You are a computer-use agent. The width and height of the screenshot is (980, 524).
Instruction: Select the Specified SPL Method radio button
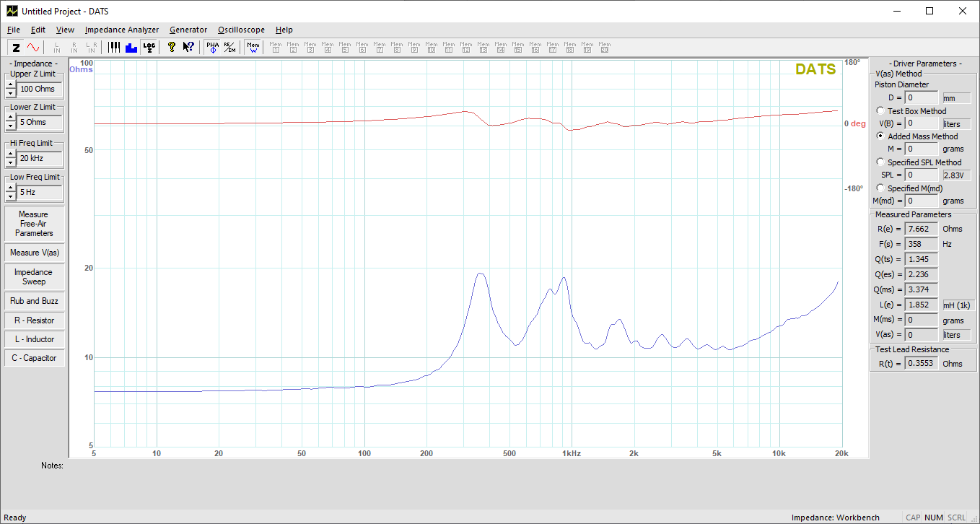880,162
